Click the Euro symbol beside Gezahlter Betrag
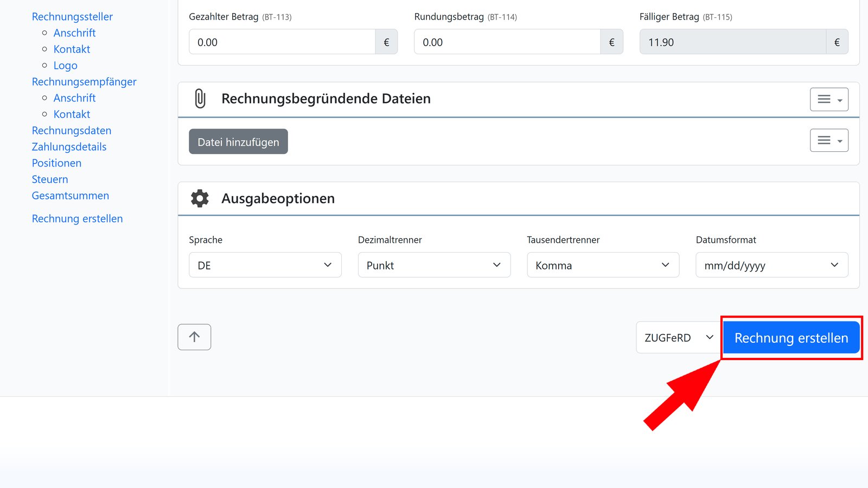 386,42
